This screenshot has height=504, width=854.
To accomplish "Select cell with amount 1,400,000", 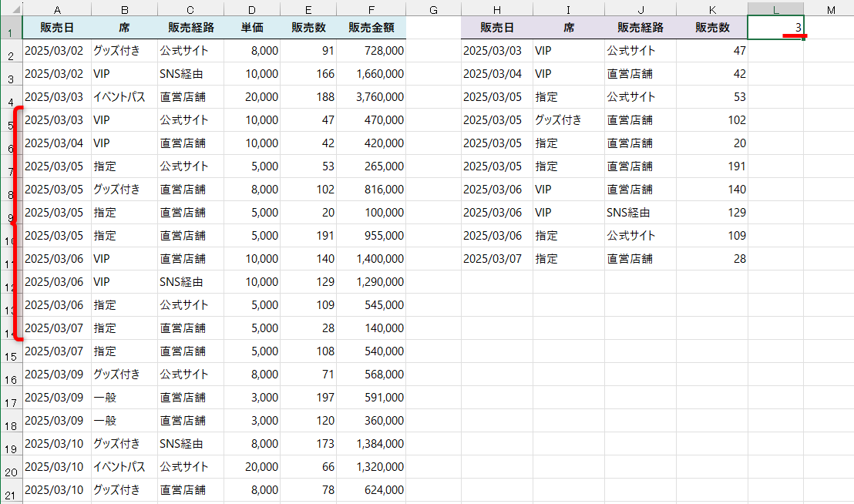I will point(372,259).
